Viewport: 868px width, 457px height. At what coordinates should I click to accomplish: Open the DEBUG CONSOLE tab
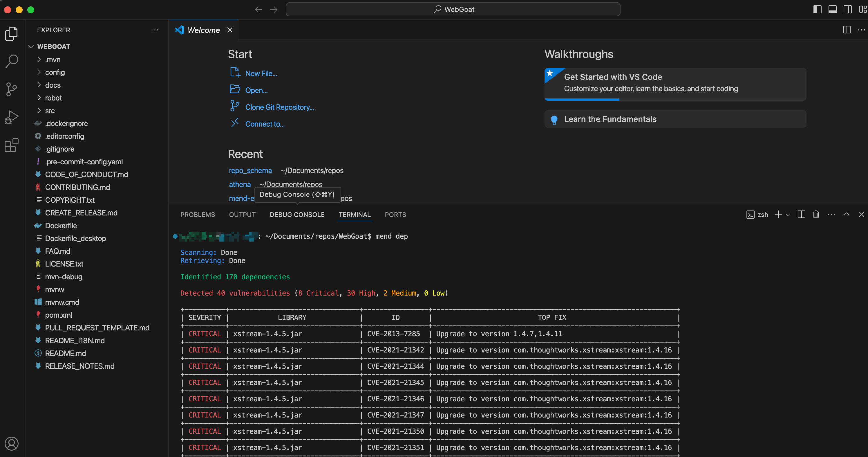coord(297,215)
